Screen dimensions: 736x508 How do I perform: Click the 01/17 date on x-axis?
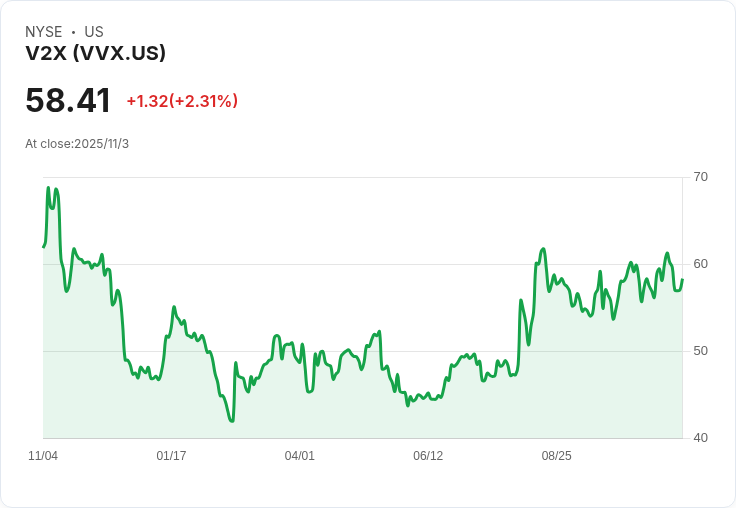click(x=171, y=456)
